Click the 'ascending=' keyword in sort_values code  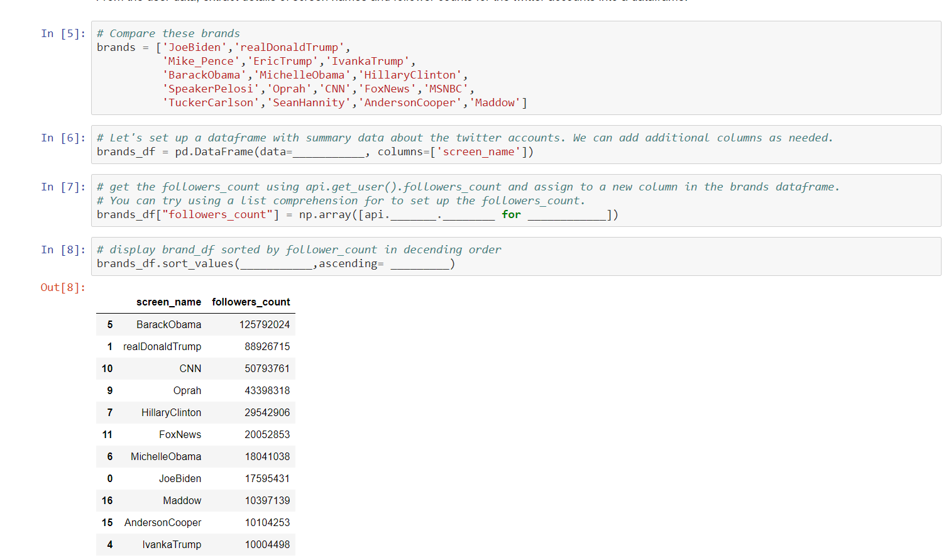tap(351, 263)
